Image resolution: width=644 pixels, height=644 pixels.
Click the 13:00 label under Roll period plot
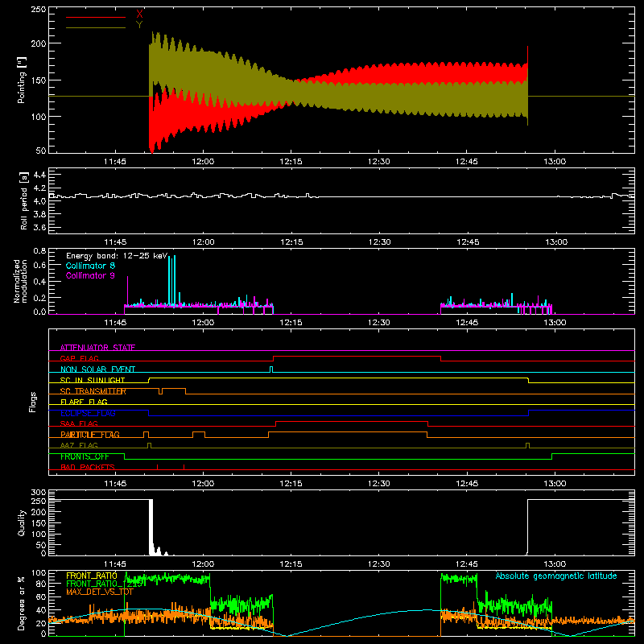coord(556,242)
